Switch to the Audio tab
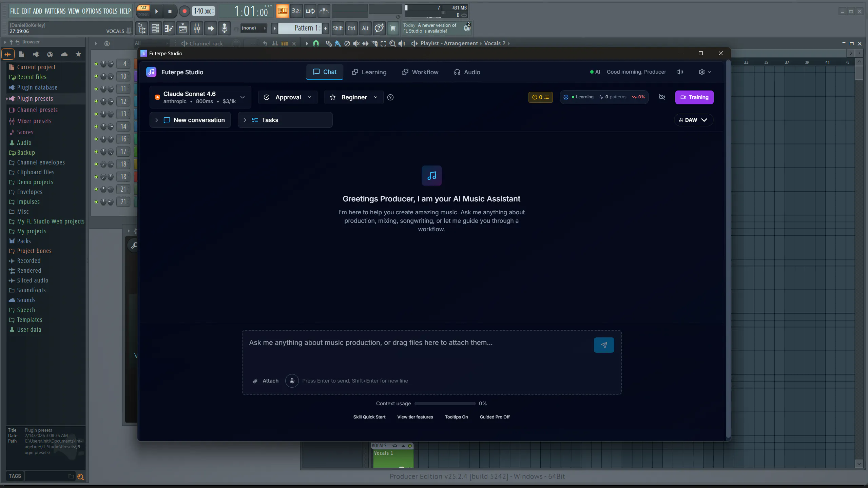This screenshot has width=868, height=488. (467, 72)
